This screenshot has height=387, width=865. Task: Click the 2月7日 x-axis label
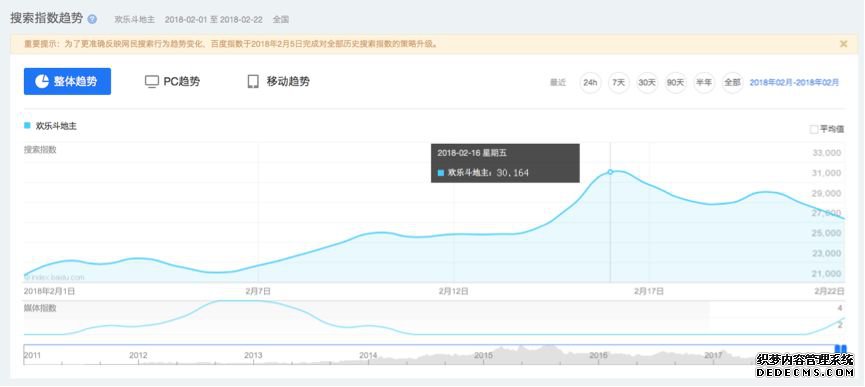(258, 291)
